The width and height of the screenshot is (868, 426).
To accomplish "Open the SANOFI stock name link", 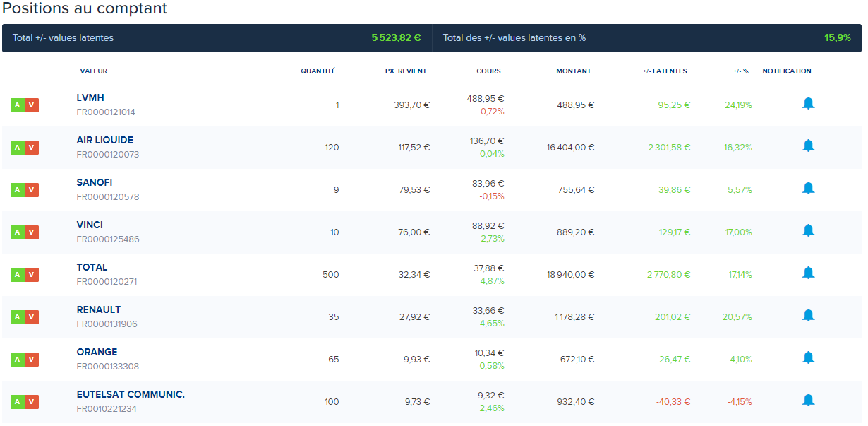I will click(94, 182).
